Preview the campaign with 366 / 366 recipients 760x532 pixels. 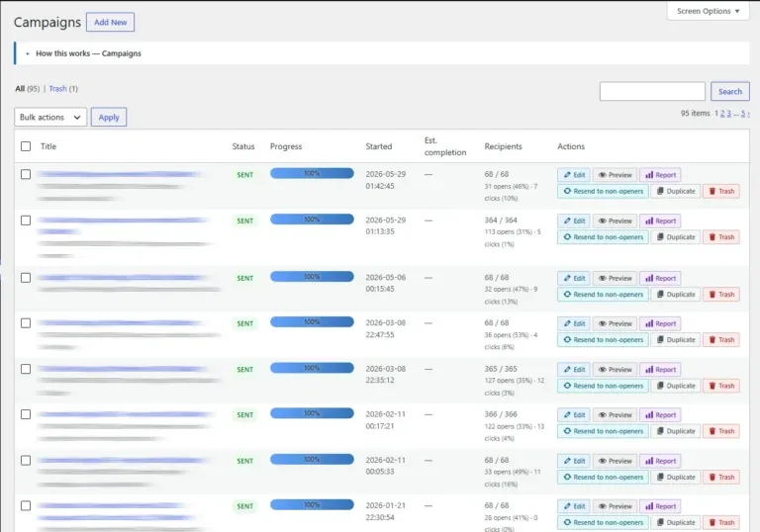tap(616, 414)
